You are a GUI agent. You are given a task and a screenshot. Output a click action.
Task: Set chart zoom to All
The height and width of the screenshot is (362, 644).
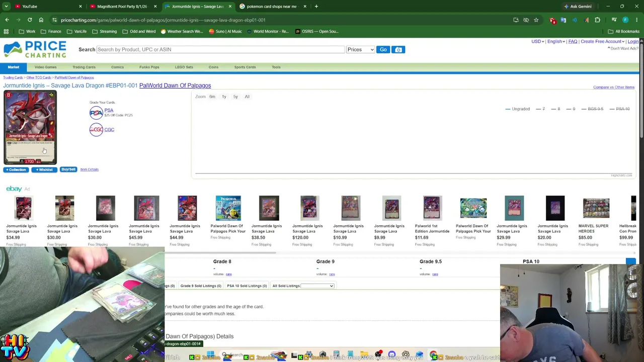pos(247,97)
